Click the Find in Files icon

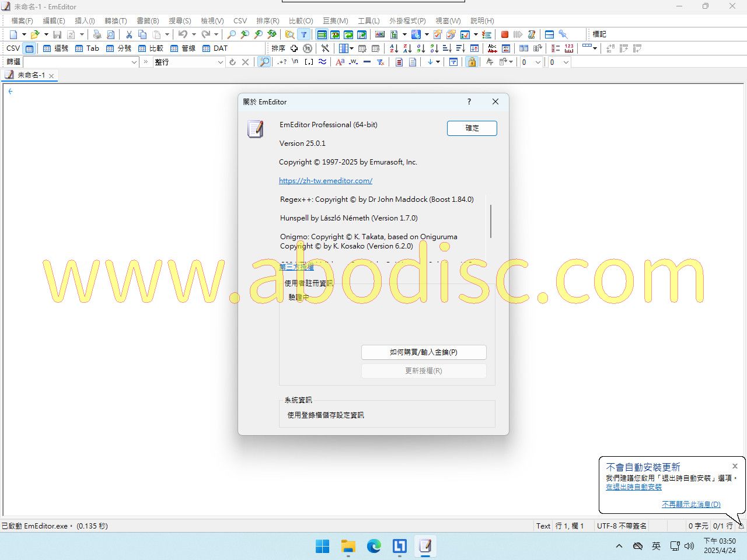pos(289,34)
